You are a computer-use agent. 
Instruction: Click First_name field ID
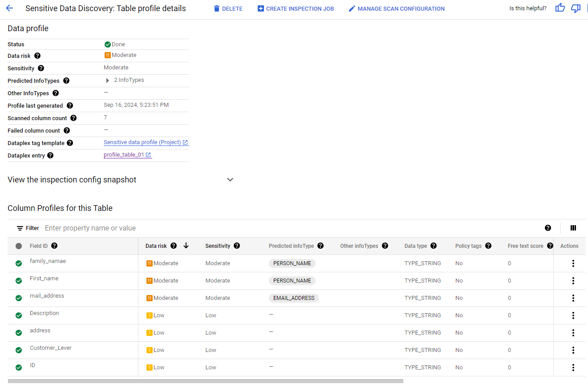44,279
